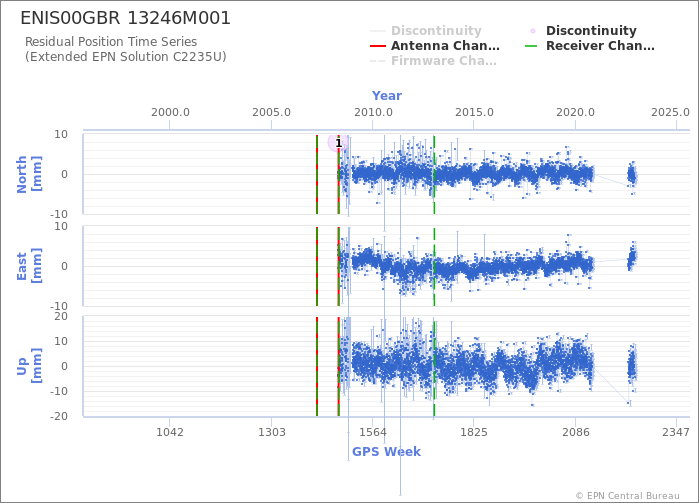Toggle the purple-dot Discontinuity legend entry

[582, 30]
